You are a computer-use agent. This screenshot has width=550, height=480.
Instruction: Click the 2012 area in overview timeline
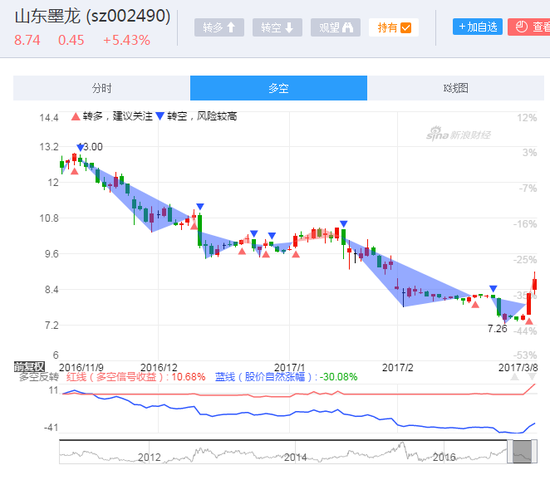149,457
